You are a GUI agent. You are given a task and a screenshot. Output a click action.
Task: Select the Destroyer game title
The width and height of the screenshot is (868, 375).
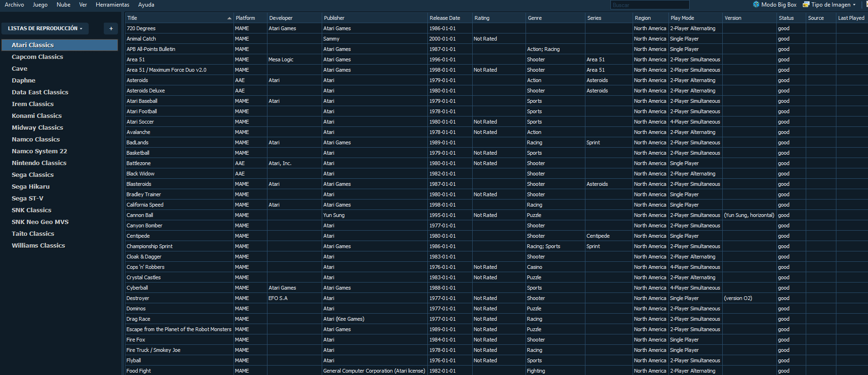pyautogui.click(x=138, y=298)
